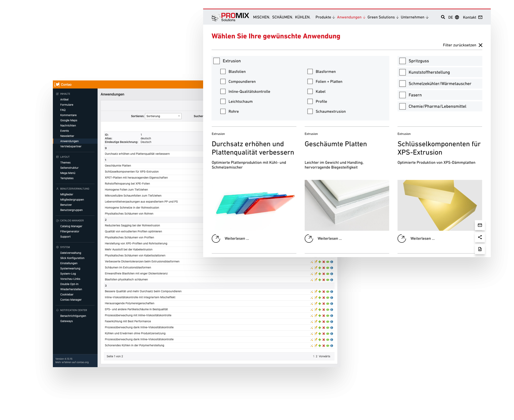
Task: Check the Extrusion filter checkbox
Action: pyautogui.click(x=217, y=61)
